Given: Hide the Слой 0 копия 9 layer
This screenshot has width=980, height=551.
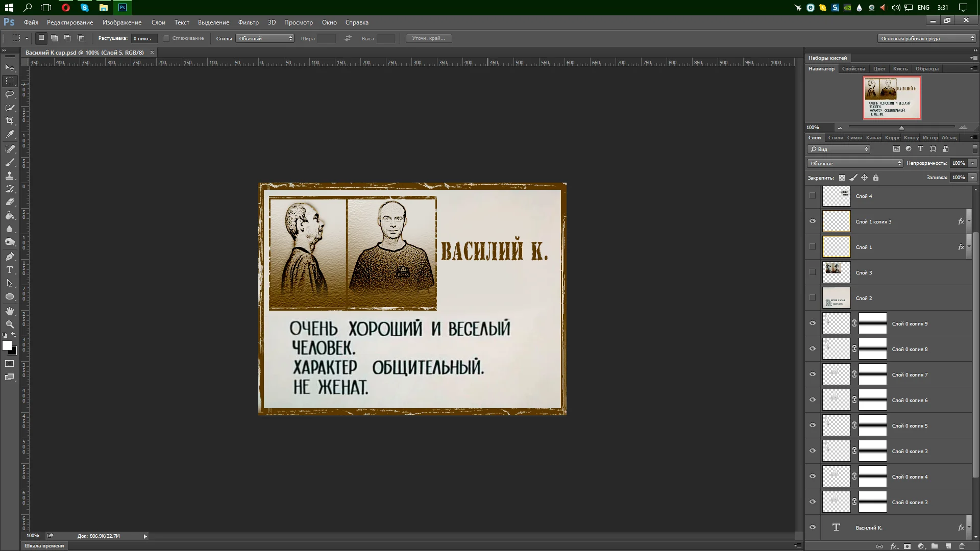Looking at the screenshot, I should point(813,323).
